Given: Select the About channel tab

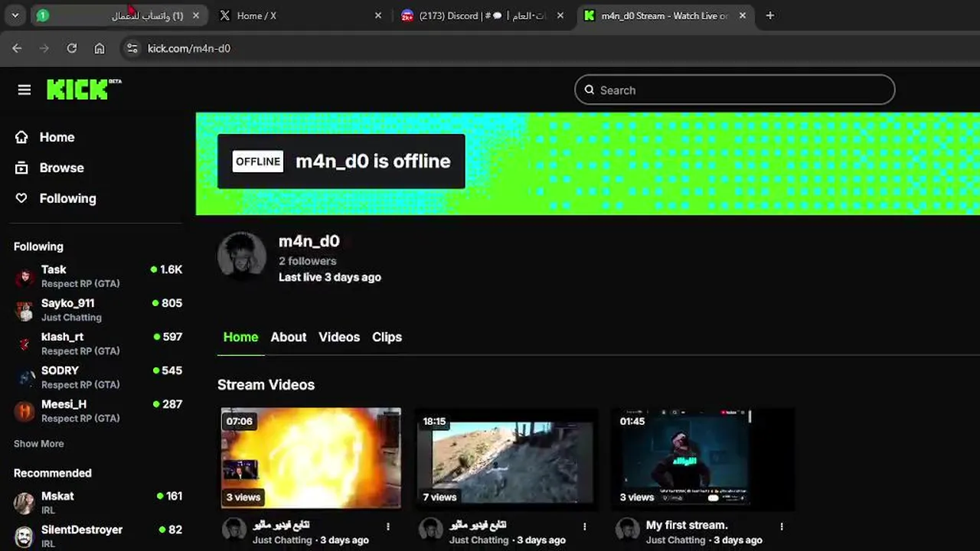Looking at the screenshot, I should point(289,337).
